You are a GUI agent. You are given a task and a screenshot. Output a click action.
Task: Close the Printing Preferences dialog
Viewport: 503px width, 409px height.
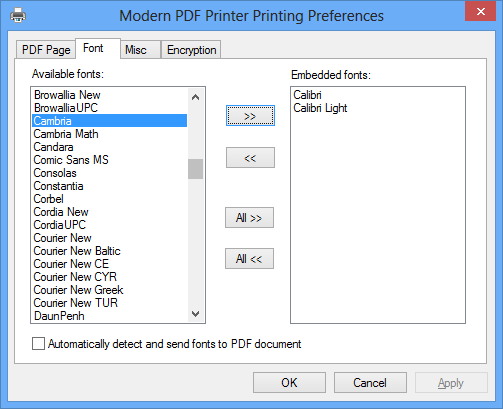tap(481, 12)
